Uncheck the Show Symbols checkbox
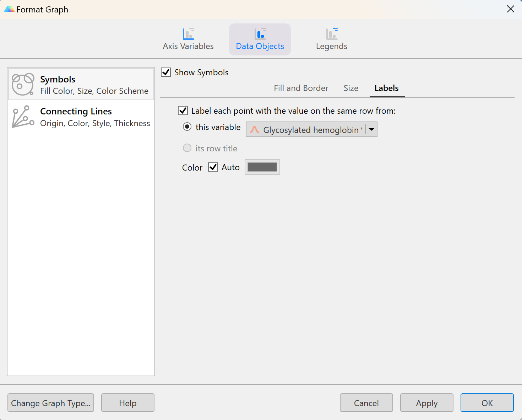The image size is (522, 420). click(x=166, y=72)
